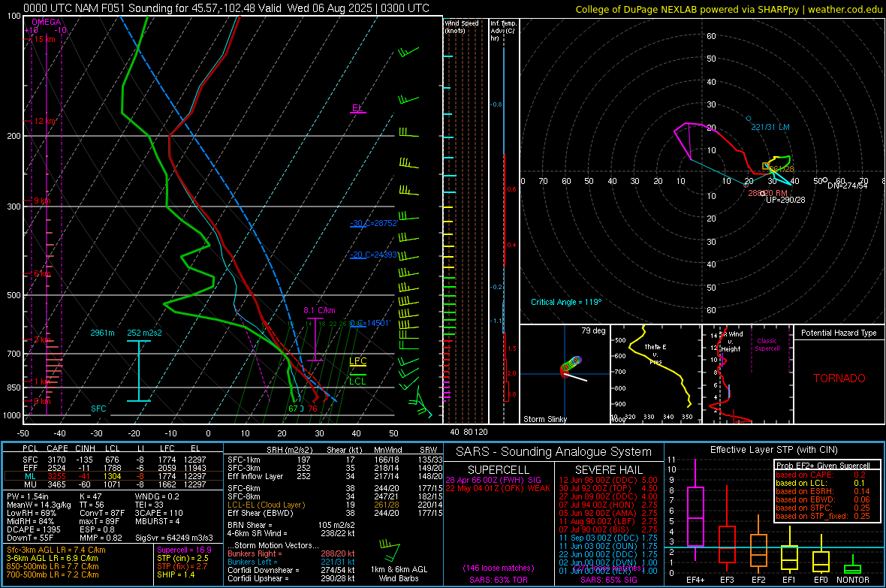The image size is (886, 588).
Task: Click the 288/20 RM hodograph label
Action: click(767, 193)
